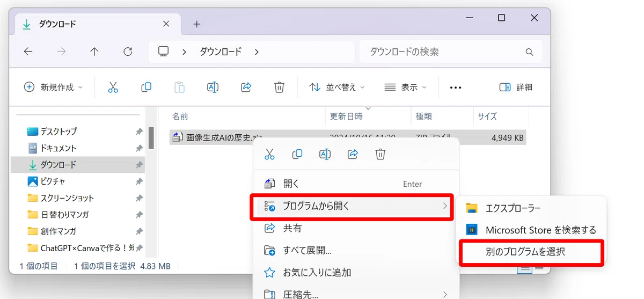644x299 pixels.
Task: Click the Rename icon in the context menu
Action: (325, 154)
